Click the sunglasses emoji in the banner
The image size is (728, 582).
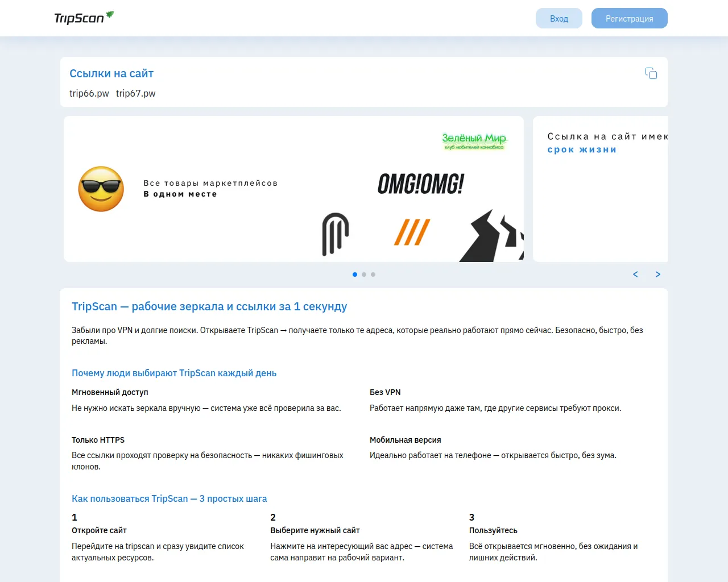pyautogui.click(x=101, y=189)
